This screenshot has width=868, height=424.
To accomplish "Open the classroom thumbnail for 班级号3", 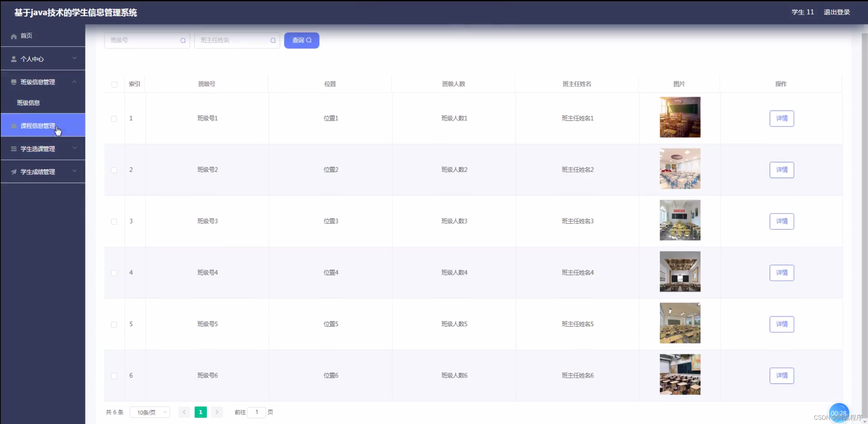I will coord(680,220).
